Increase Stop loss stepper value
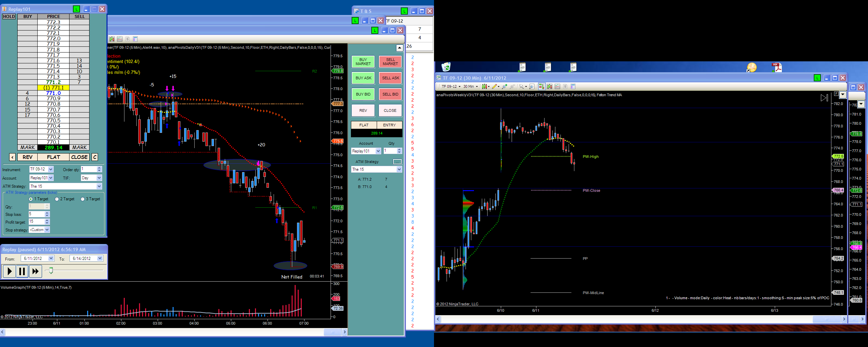Viewport: 868px width, 347px height. pos(47,212)
